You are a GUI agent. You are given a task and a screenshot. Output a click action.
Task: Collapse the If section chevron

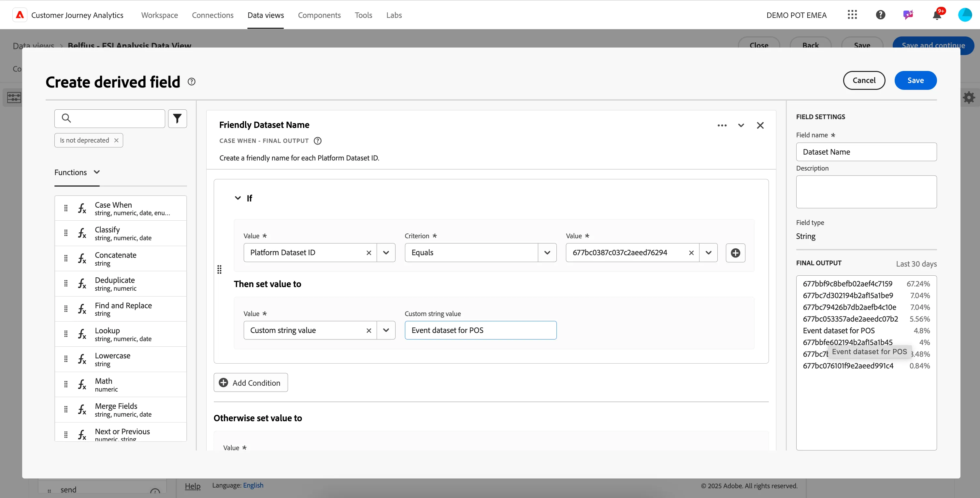tap(238, 198)
